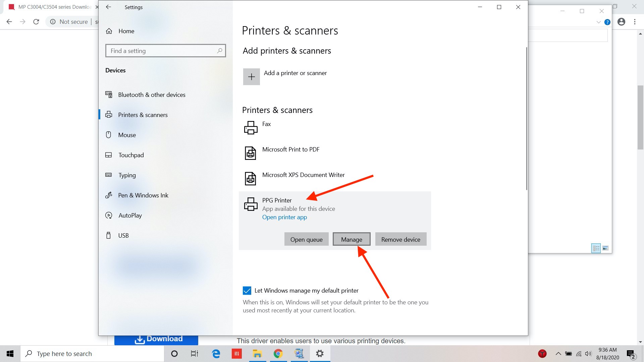Open File Explorer from the taskbar

coord(257,354)
